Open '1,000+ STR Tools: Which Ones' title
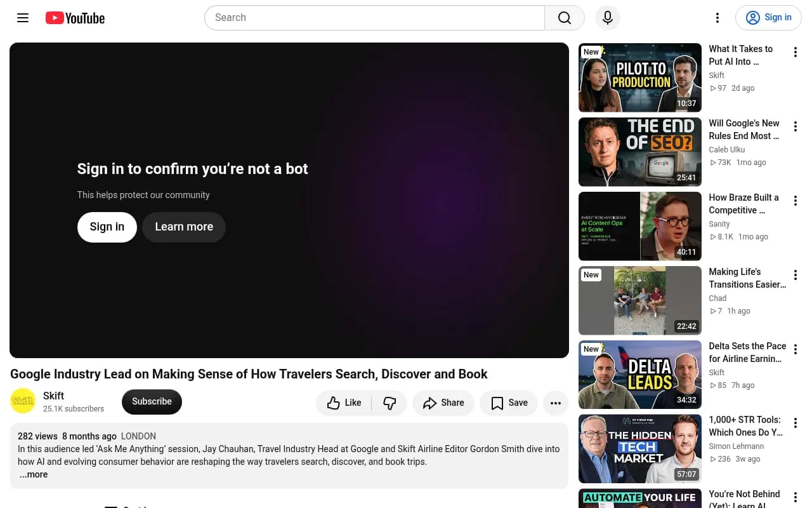Viewport: 812px width, 508px height. (x=746, y=426)
